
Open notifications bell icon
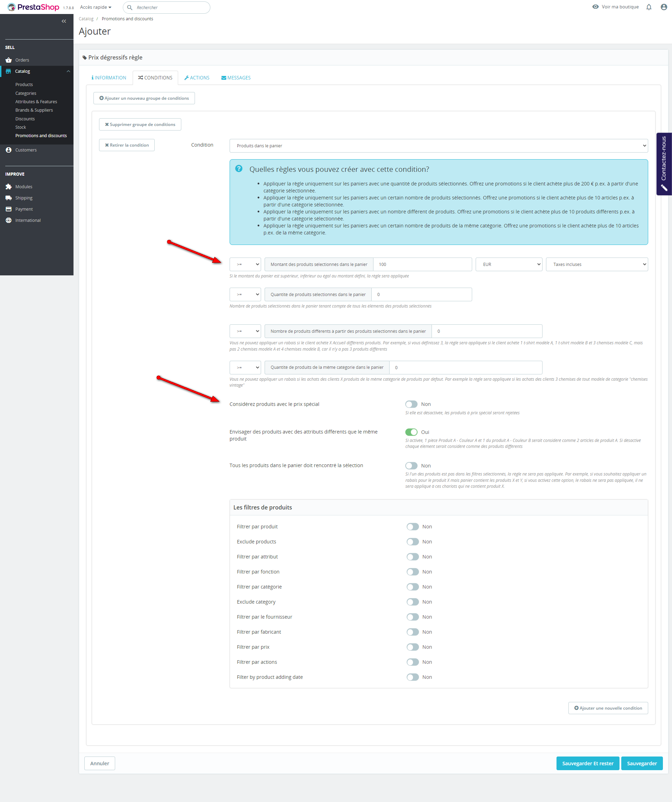click(649, 7)
